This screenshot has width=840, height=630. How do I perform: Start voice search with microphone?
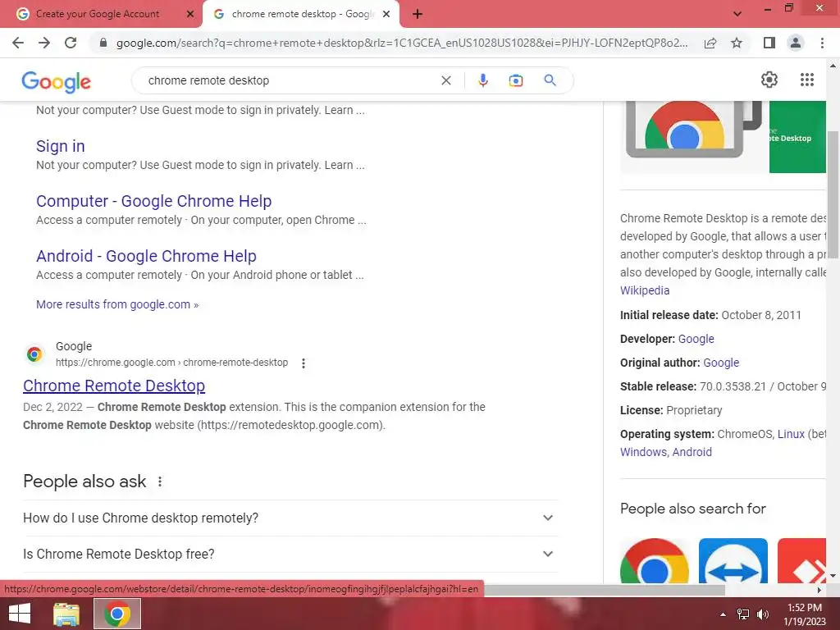tap(482, 80)
